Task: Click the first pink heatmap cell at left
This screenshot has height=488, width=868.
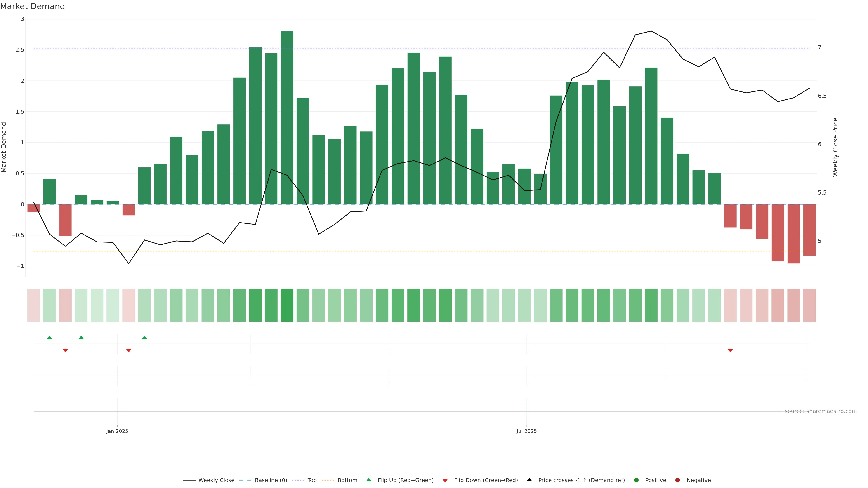Action: [x=34, y=305]
